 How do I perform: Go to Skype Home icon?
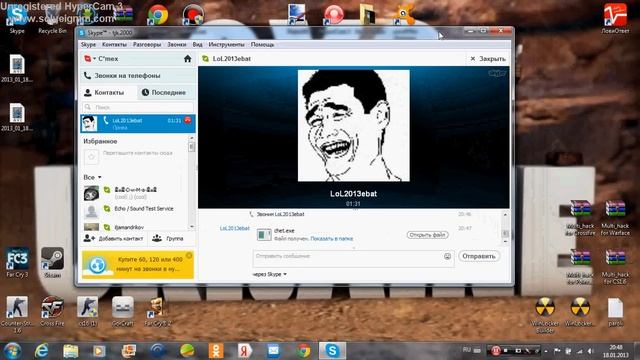pyautogui.click(x=187, y=59)
